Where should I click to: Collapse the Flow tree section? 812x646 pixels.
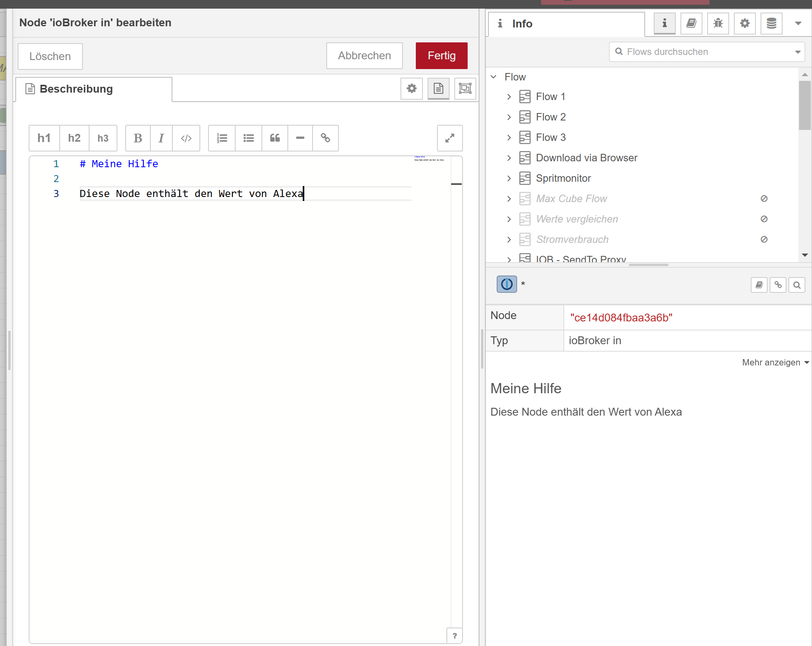494,77
